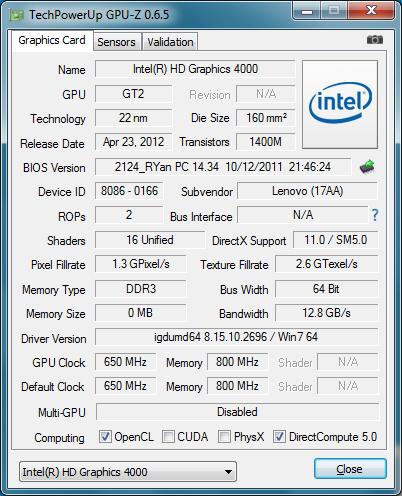Toggle the DirectCompute 5.0 checkbox

279,436
